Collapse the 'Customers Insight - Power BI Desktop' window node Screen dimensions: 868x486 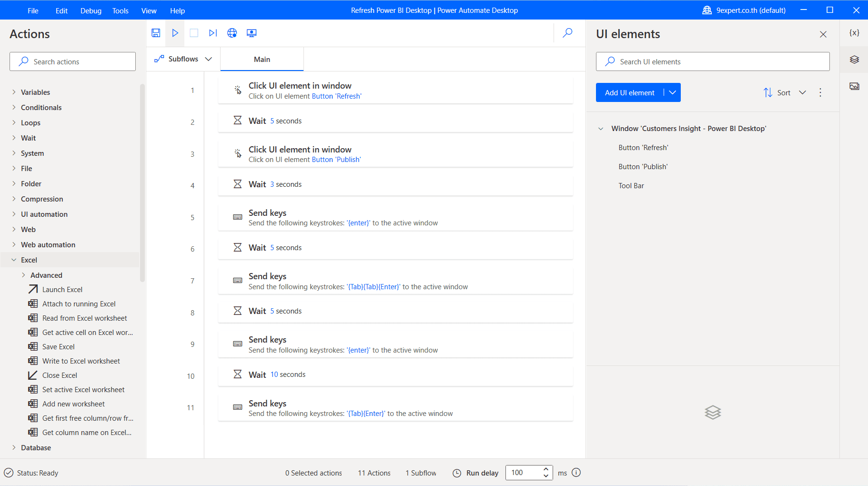[x=601, y=128]
